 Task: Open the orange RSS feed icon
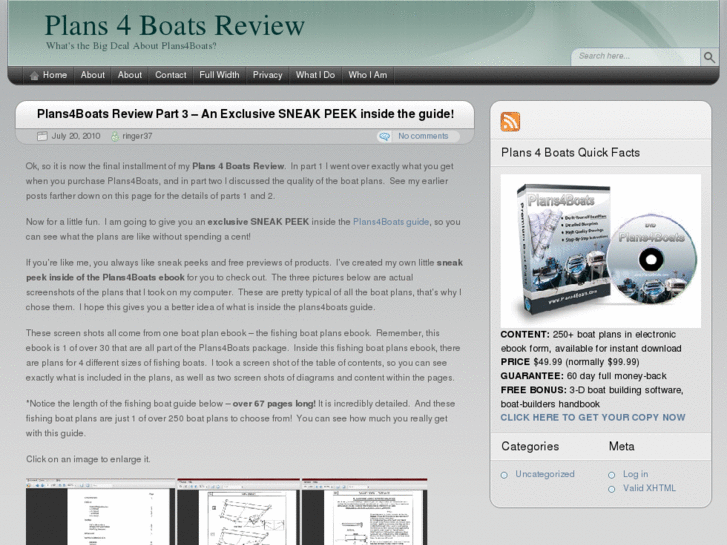click(x=510, y=122)
